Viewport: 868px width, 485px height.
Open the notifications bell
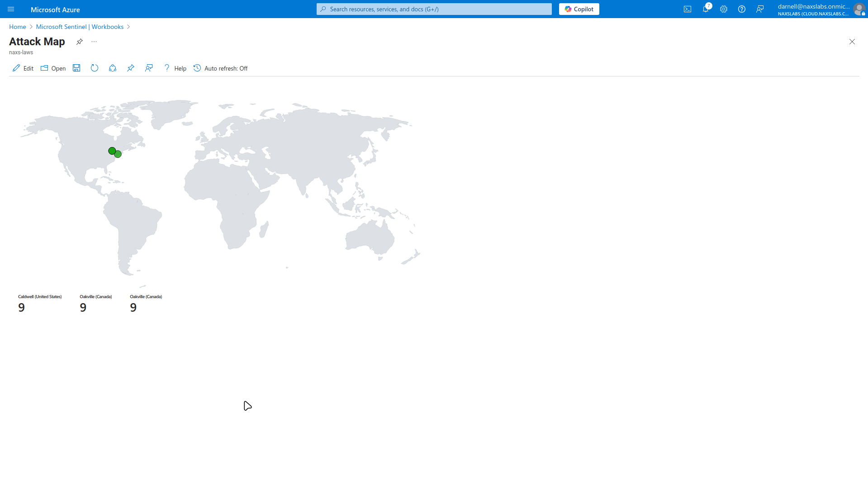point(706,9)
